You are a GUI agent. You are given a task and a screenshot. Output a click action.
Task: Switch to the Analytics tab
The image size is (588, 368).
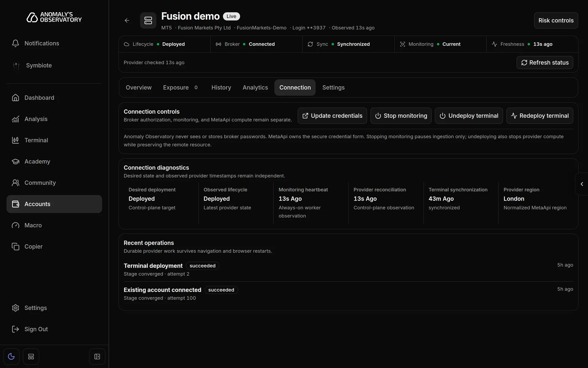255,88
